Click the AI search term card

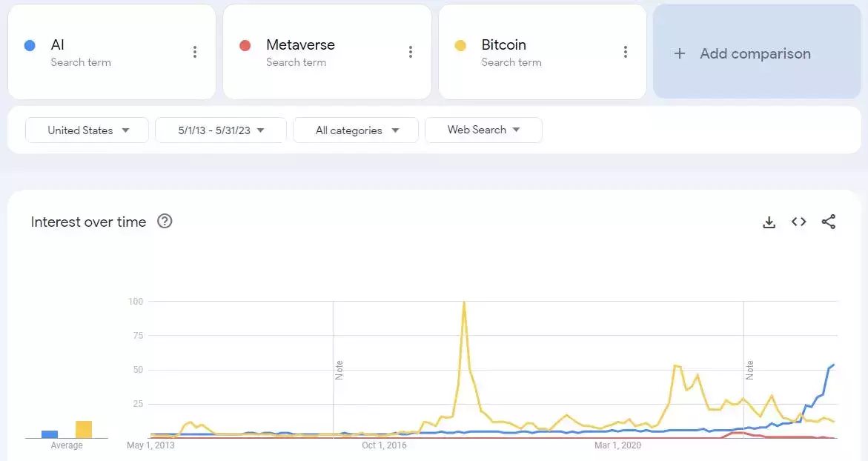point(104,52)
